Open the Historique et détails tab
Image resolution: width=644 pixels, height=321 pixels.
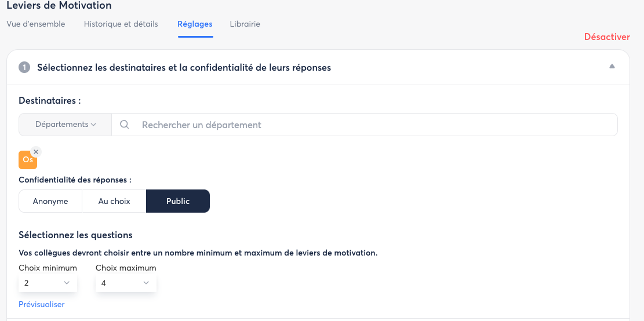(x=121, y=24)
